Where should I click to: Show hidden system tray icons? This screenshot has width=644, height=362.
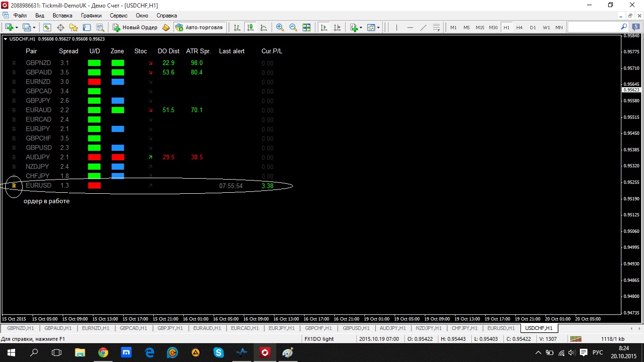pyautogui.click(x=538, y=353)
